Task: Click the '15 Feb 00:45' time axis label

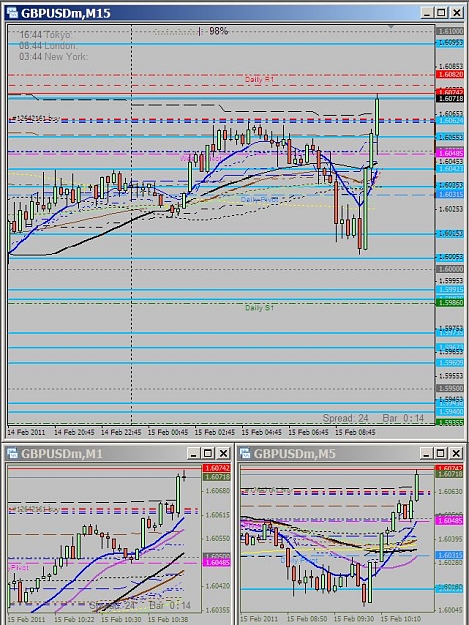Action: [167, 432]
